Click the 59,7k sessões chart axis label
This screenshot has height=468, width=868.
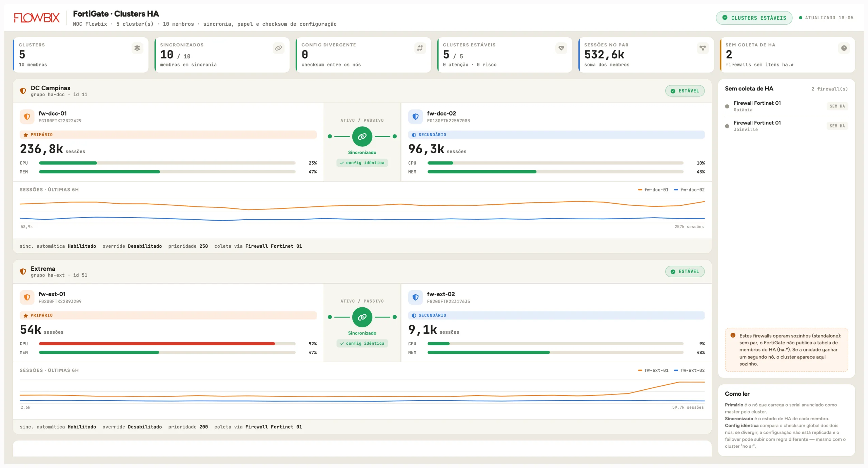coord(688,407)
